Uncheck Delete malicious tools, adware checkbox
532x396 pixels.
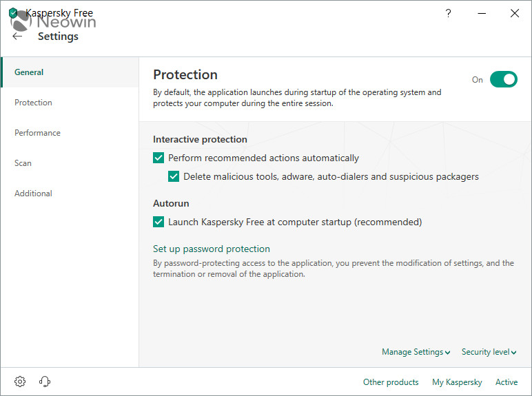point(174,176)
